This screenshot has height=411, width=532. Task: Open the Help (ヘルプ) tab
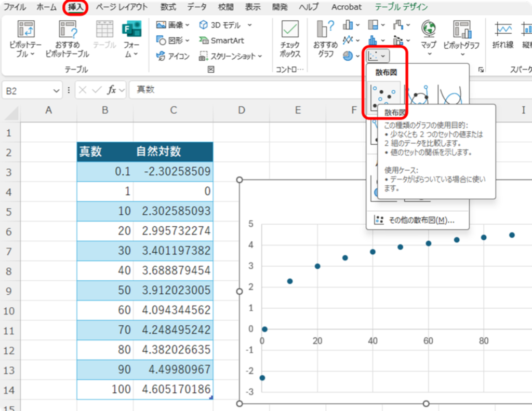(309, 7)
